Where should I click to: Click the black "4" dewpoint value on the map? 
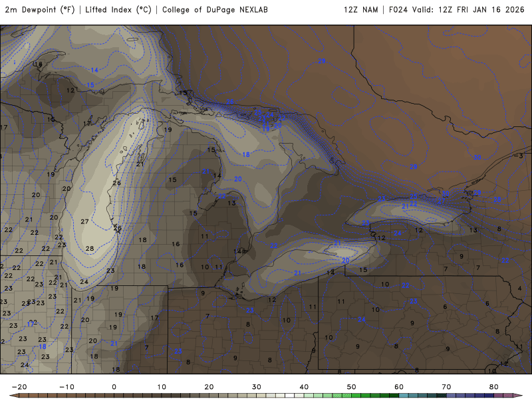pyautogui.click(x=520, y=289)
